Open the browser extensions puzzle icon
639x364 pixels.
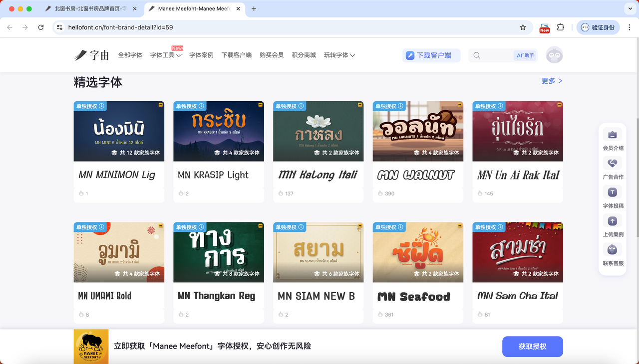pos(561,27)
